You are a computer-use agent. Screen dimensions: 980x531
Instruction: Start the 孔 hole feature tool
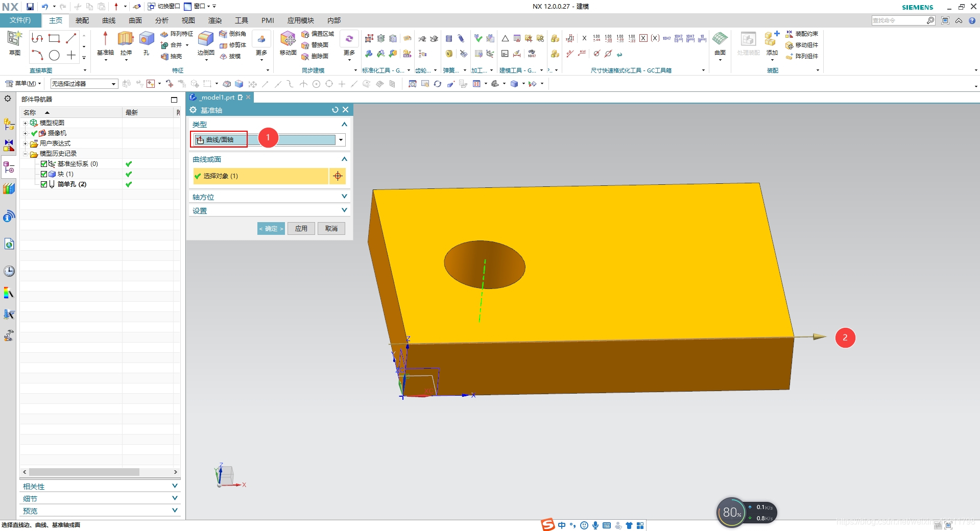(x=147, y=43)
